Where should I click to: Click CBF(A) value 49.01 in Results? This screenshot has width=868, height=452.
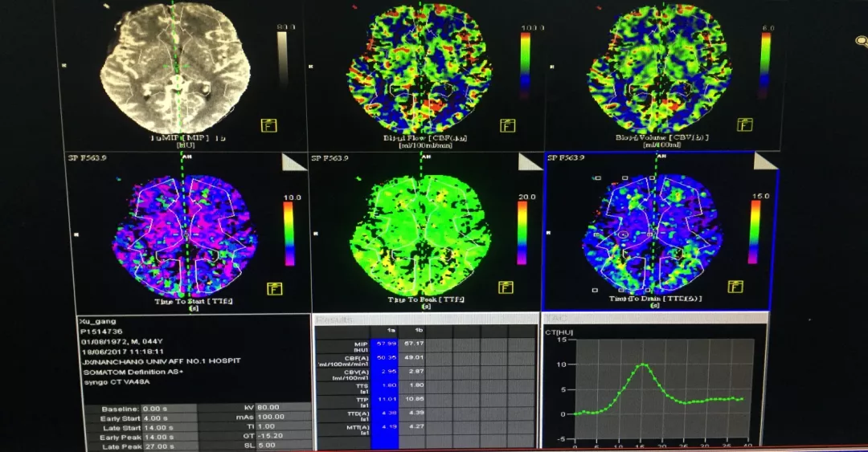point(414,357)
